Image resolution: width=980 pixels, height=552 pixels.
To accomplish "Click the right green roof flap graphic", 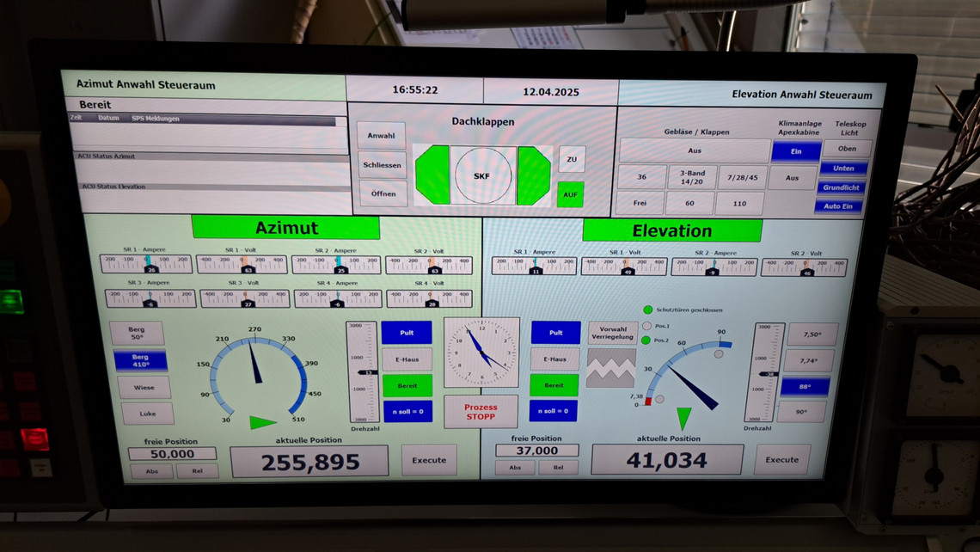I will pyautogui.click(x=533, y=175).
